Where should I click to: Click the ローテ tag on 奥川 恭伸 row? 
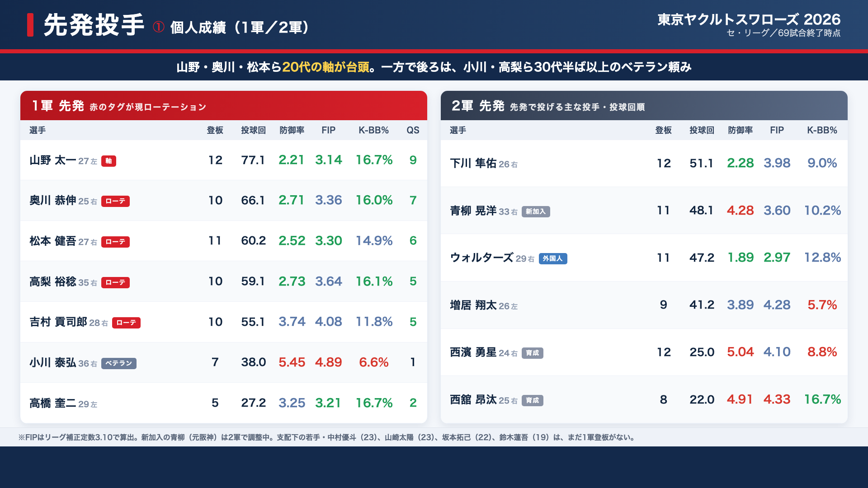pos(115,201)
